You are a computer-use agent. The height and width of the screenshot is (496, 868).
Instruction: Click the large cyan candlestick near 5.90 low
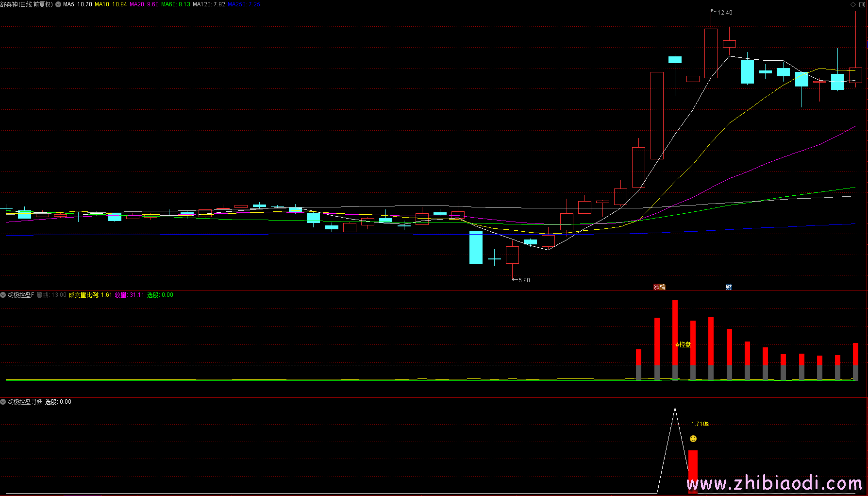tap(476, 247)
